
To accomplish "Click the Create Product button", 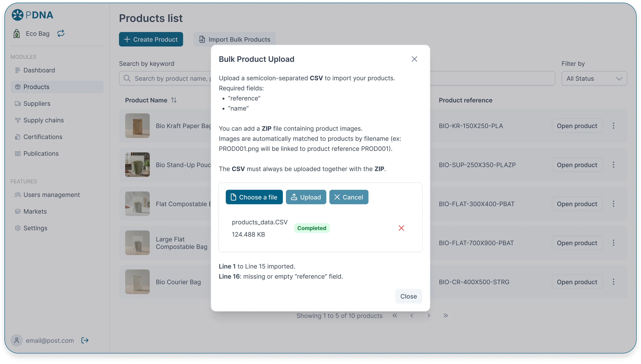I will pos(151,39).
